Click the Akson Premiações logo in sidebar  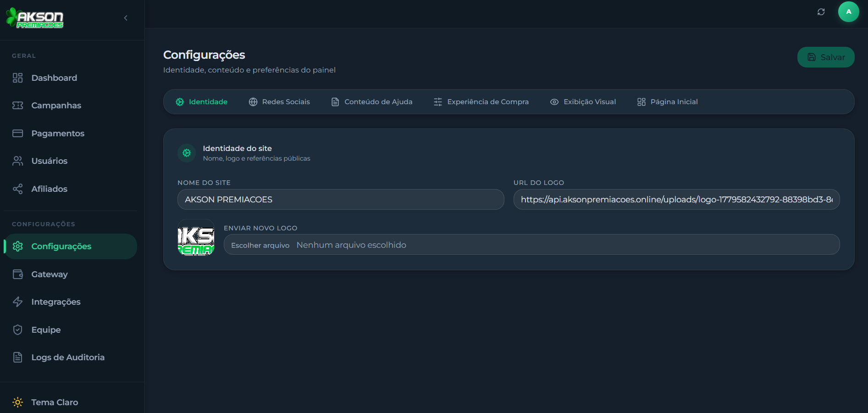tap(34, 18)
